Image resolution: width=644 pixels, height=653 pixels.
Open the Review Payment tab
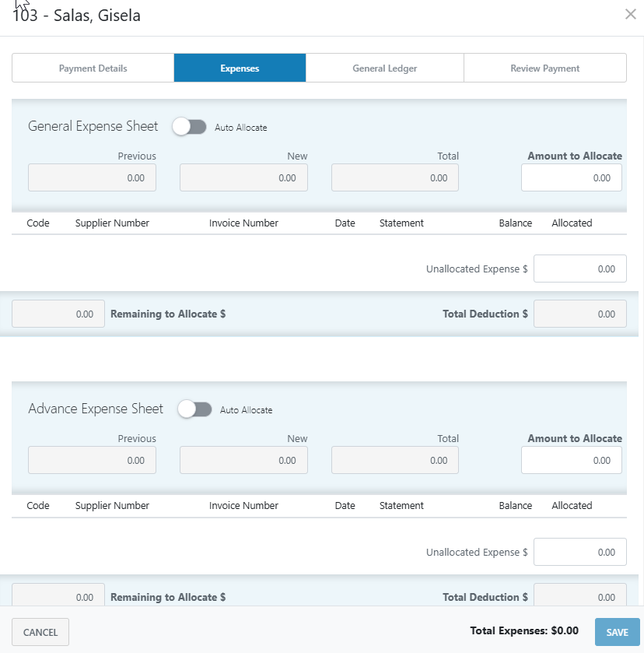544,68
